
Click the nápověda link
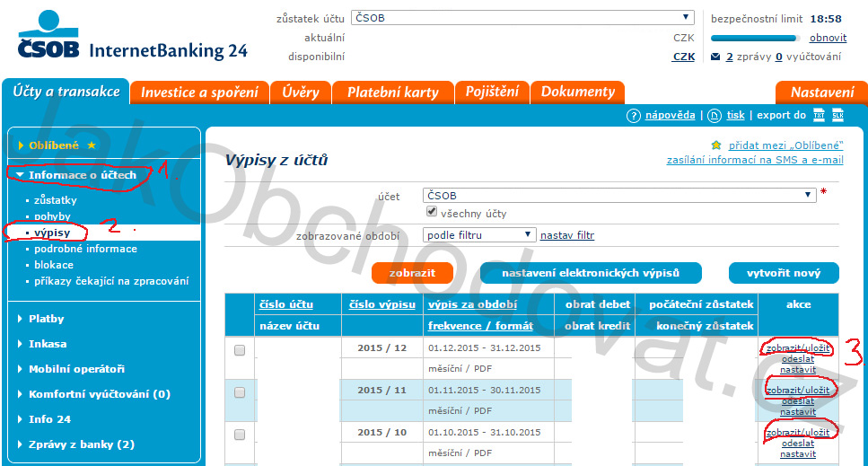(670, 115)
